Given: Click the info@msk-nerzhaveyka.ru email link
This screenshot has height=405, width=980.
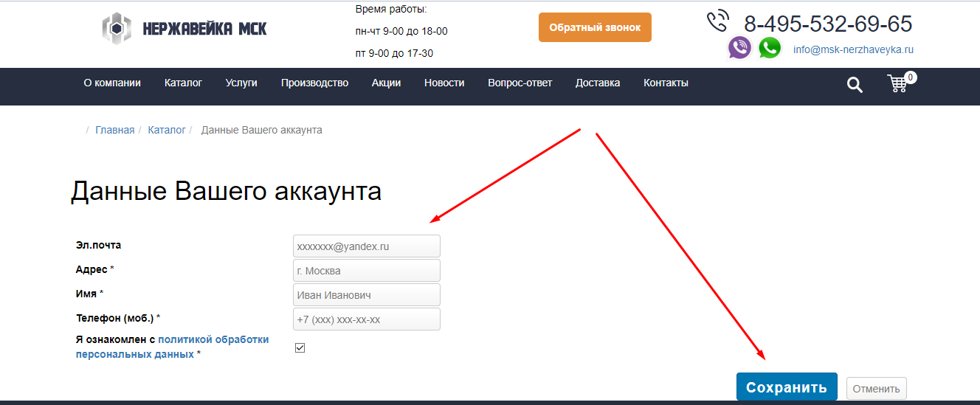Looking at the screenshot, I should click(x=853, y=50).
